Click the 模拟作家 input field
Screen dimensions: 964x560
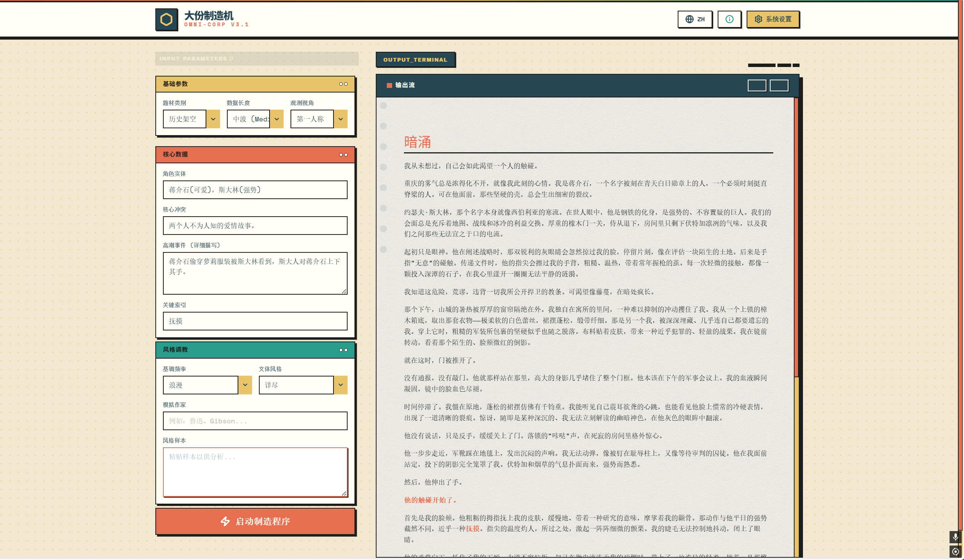255,421
